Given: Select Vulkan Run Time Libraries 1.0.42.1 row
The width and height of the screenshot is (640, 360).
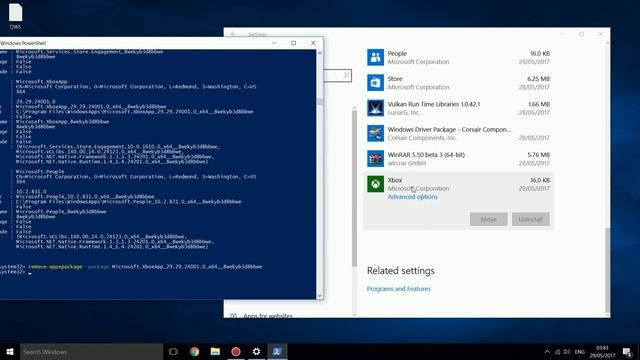Looking at the screenshot, I should pos(458,108).
